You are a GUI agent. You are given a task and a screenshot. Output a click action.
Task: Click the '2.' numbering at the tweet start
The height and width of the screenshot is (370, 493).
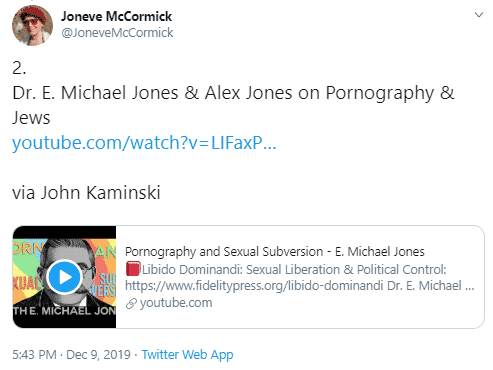coord(19,68)
